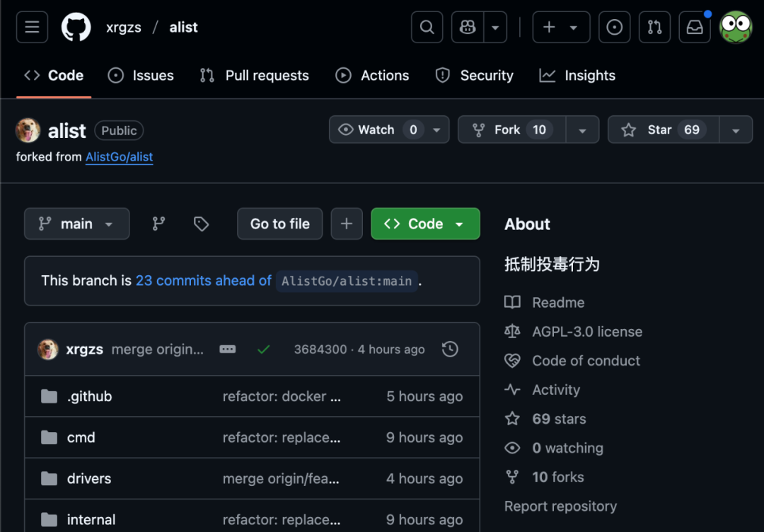Expand the Copilot dropdown arrow
The image size is (764, 532).
(x=495, y=28)
